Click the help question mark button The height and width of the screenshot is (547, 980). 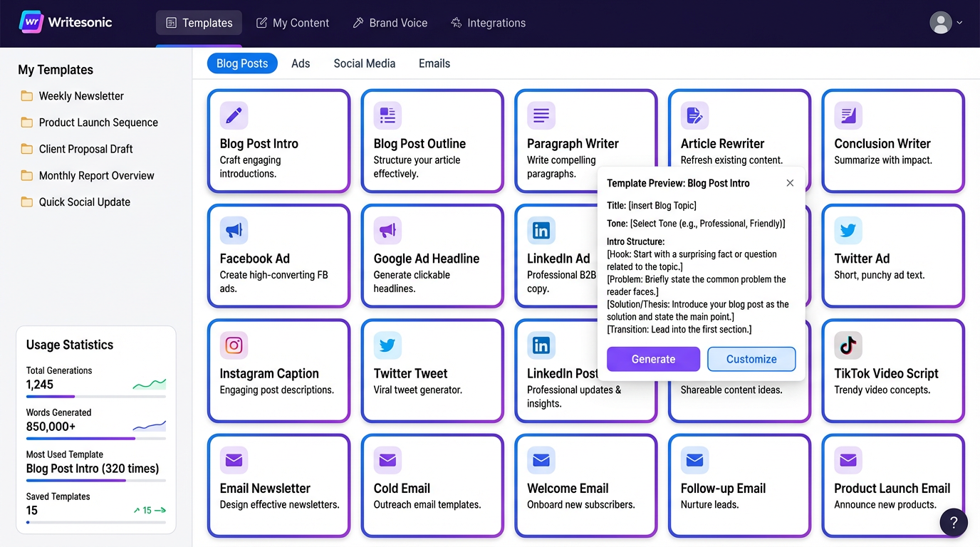954,522
